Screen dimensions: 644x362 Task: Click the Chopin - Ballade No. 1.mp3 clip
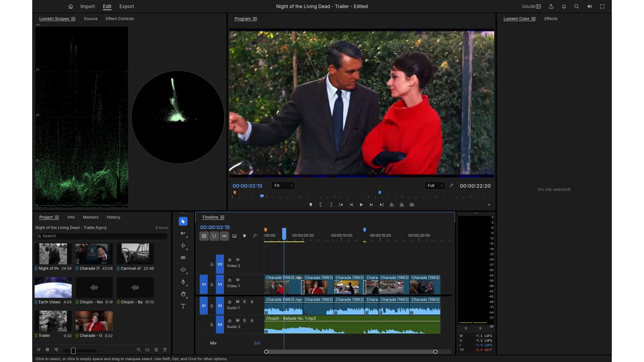352,325
